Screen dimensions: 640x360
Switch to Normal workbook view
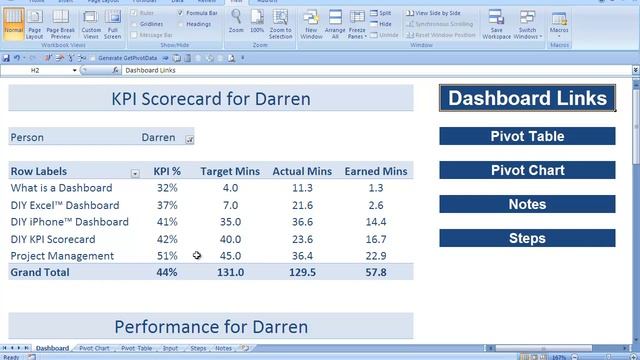[13, 24]
